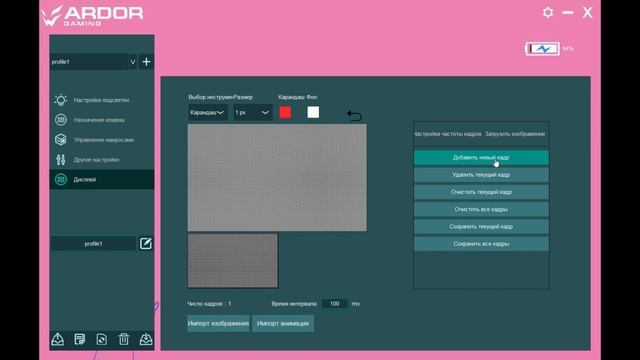Click the reset profile file icon
The image size is (640, 360).
(102, 339)
